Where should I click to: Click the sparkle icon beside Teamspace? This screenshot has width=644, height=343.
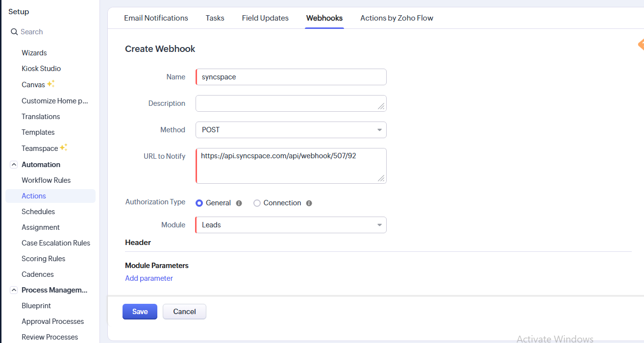tap(64, 147)
